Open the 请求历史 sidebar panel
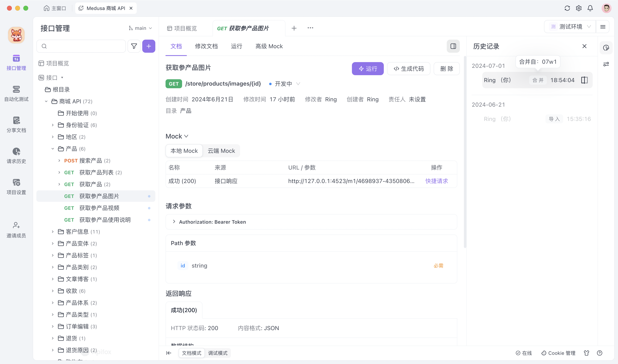Screen dimensions: 618x364 [x=16, y=155]
